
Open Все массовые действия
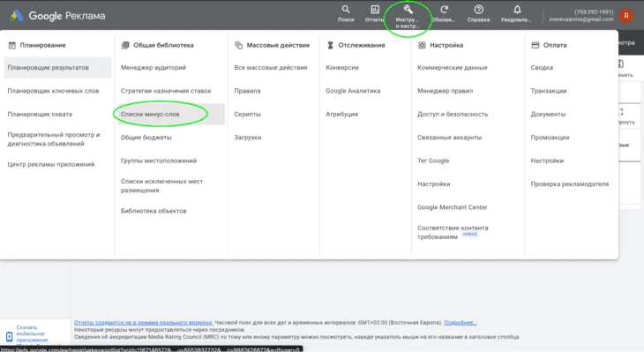click(271, 68)
